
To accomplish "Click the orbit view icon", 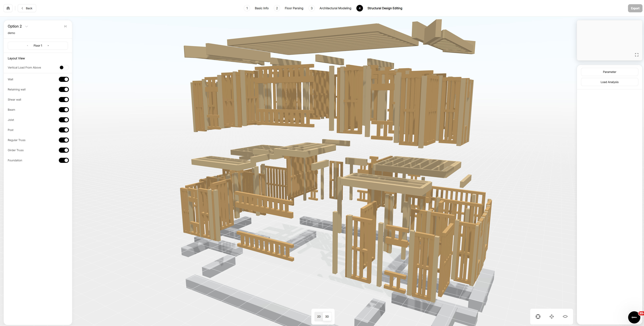I will tap(565, 317).
